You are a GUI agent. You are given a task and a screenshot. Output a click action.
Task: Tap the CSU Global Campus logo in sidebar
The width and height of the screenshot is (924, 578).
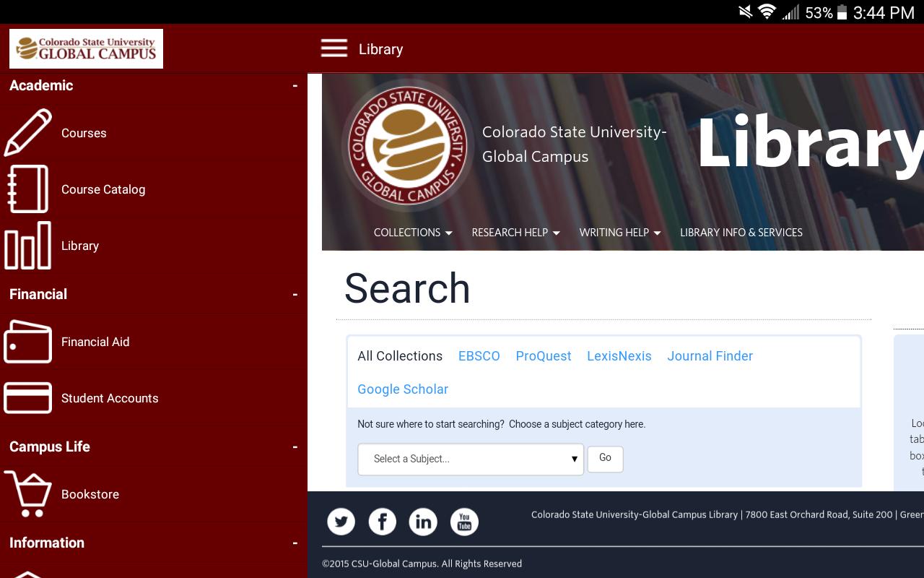click(86, 48)
